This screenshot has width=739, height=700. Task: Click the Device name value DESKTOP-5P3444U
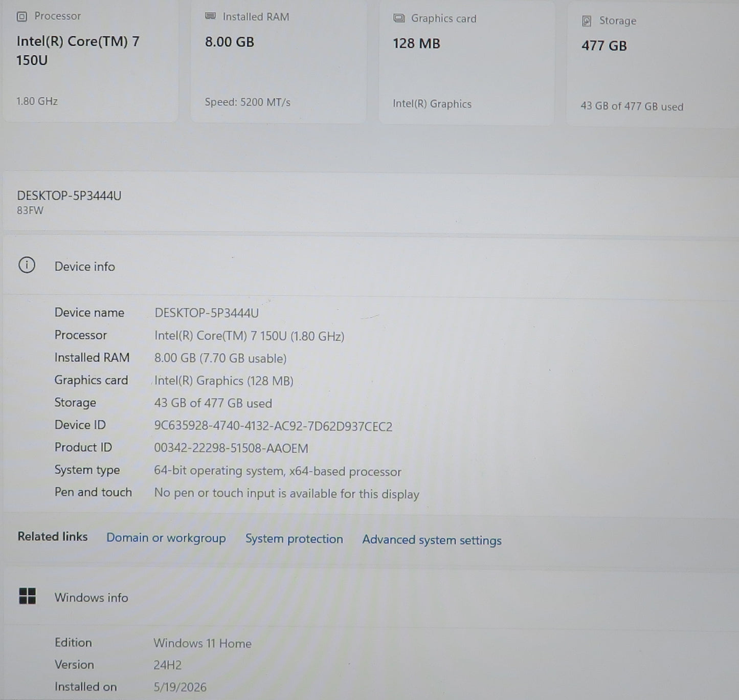coord(207,313)
